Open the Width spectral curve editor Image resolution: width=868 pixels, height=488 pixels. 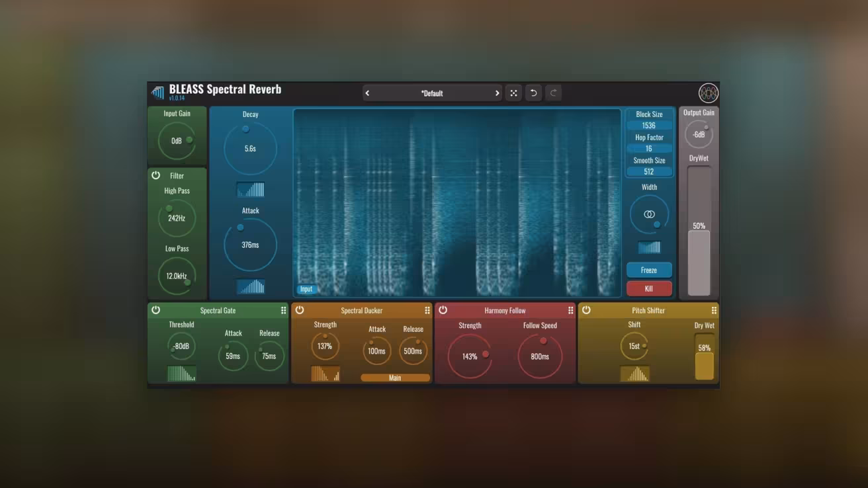tap(649, 247)
